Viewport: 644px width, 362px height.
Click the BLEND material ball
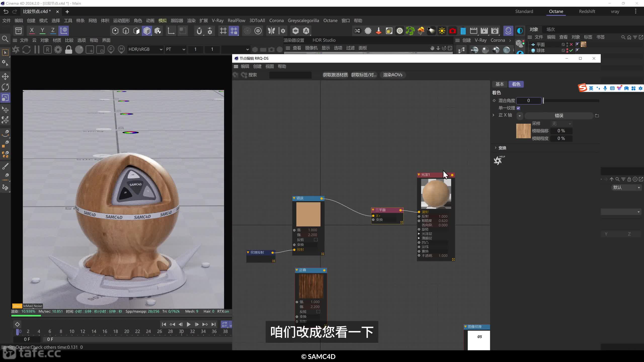click(474, 50)
